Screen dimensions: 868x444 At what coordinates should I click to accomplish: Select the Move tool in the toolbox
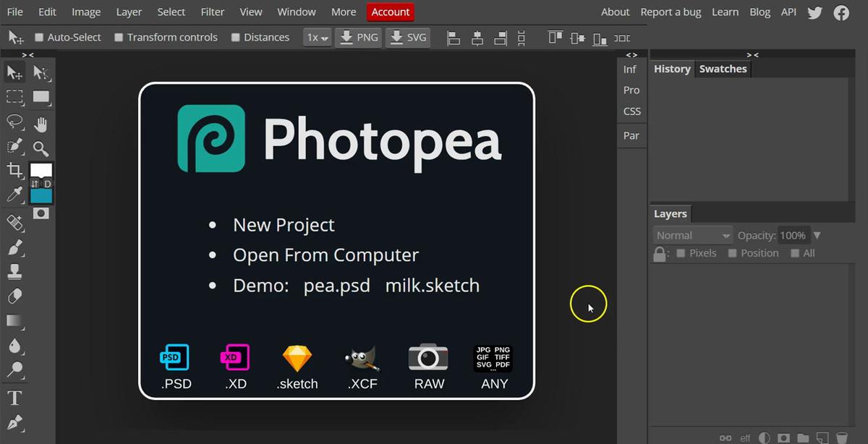[14, 72]
